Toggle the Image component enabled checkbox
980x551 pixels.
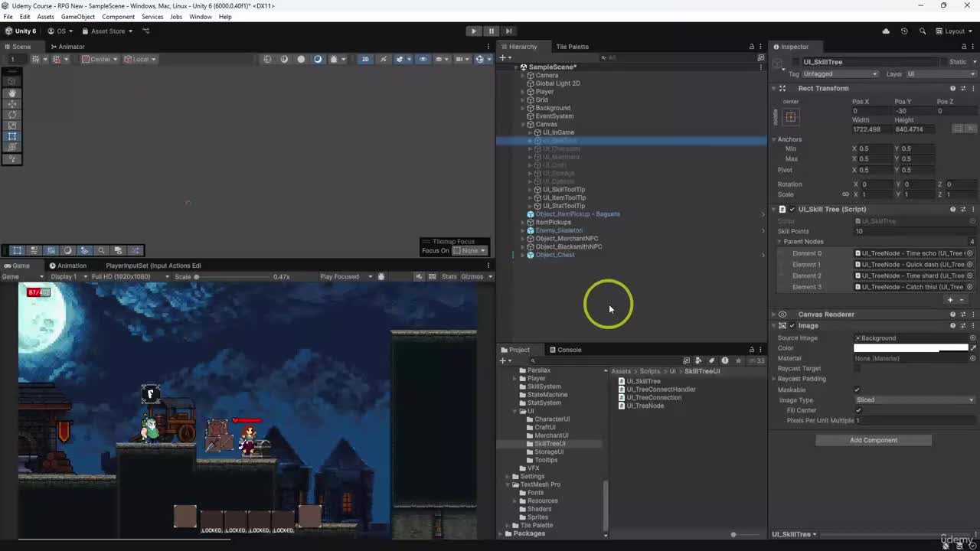click(792, 325)
